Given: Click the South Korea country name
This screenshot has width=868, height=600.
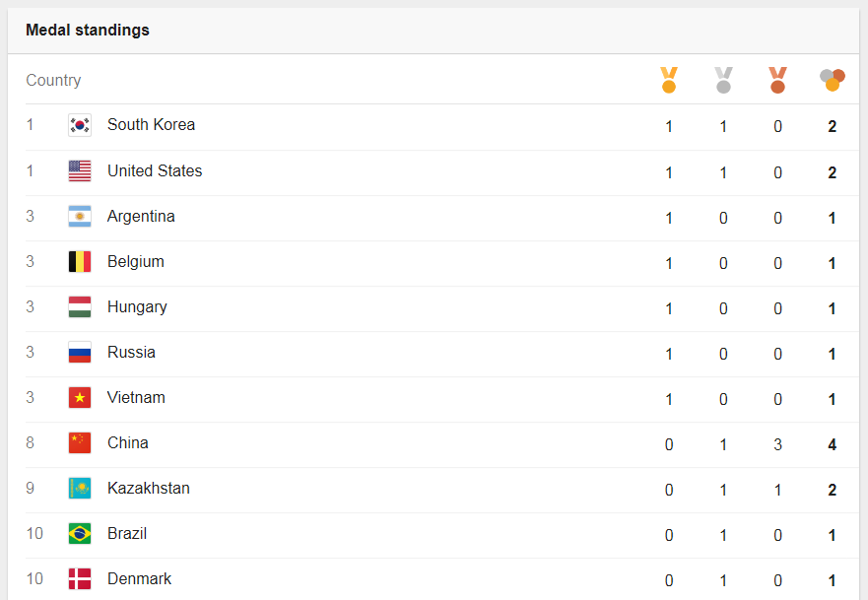Looking at the screenshot, I should (151, 124).
